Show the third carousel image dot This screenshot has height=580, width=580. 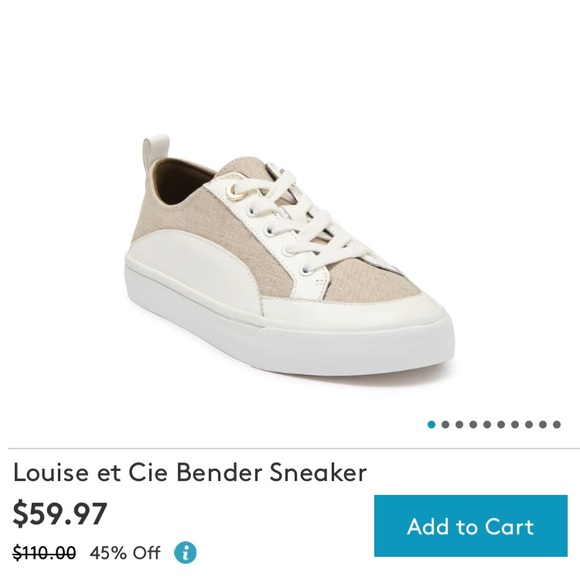459,424
